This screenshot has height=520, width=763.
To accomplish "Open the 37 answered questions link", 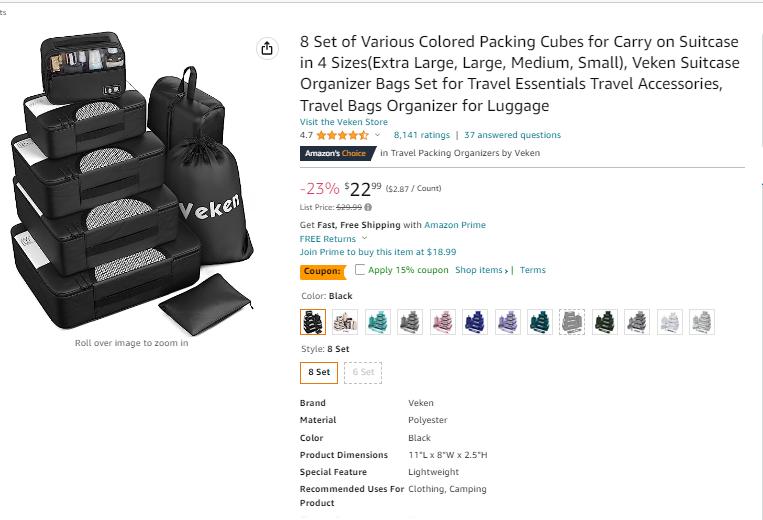I will point(512,135).
